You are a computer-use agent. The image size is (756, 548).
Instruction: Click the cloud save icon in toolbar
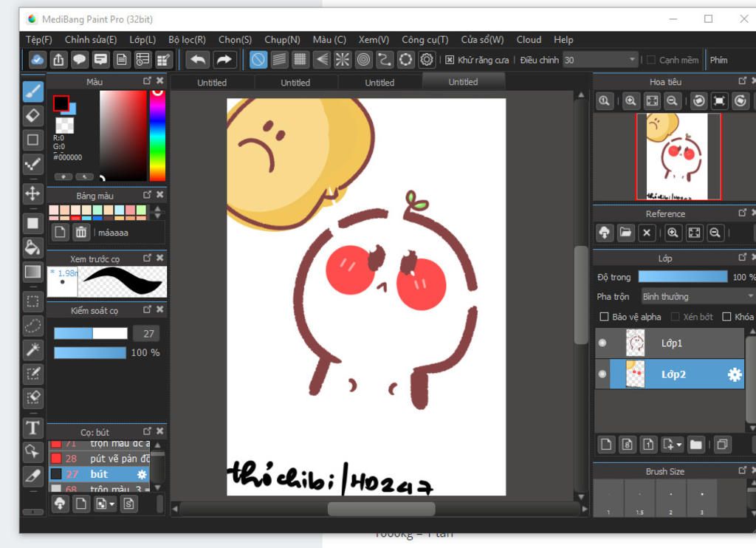tap(37, 60)
